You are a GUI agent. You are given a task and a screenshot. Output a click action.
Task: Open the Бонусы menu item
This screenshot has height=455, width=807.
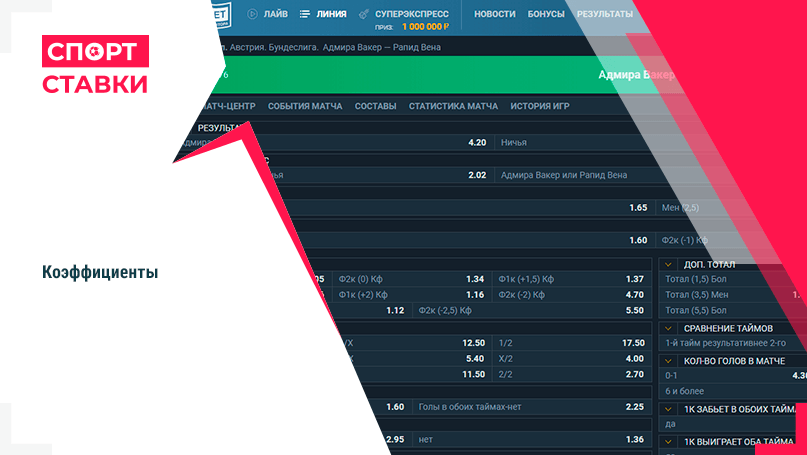click(546, 14)
